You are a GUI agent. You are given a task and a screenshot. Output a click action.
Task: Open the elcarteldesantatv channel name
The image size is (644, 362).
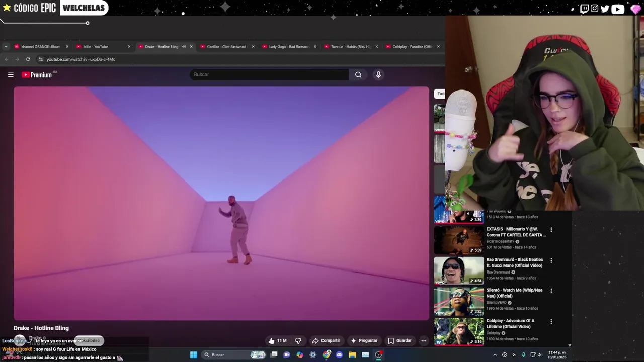(500, 241)
